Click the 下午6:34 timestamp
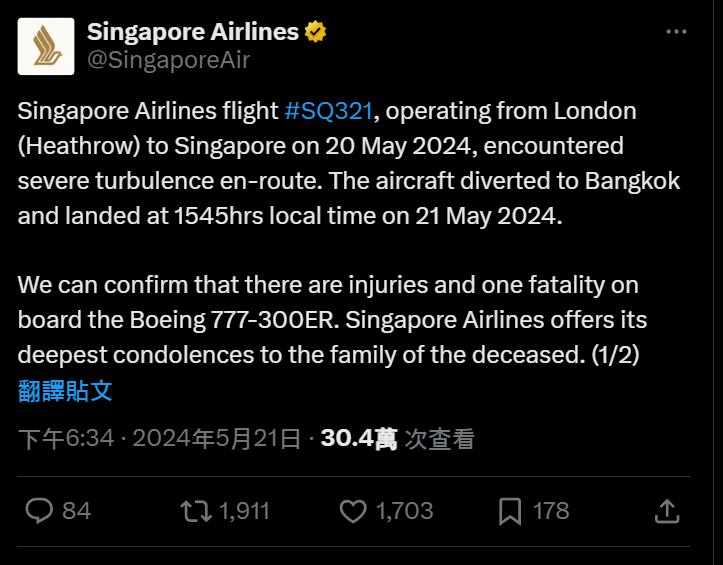 pyautogui.click(x=66, y=438)
